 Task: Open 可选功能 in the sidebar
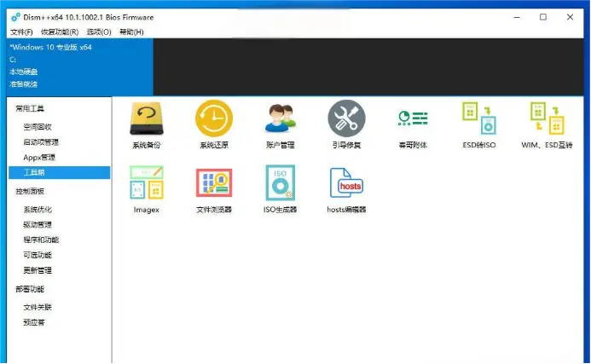click(x=38, y=255)
